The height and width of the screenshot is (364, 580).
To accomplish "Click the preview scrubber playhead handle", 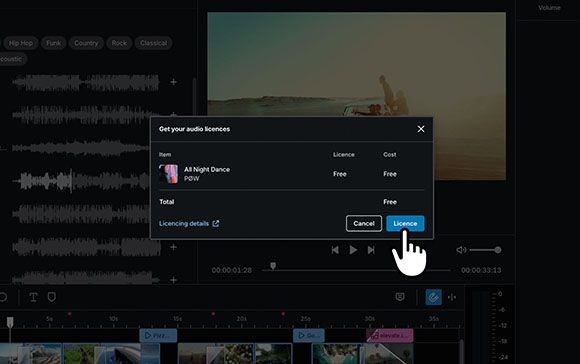I will tap(273, 266).
